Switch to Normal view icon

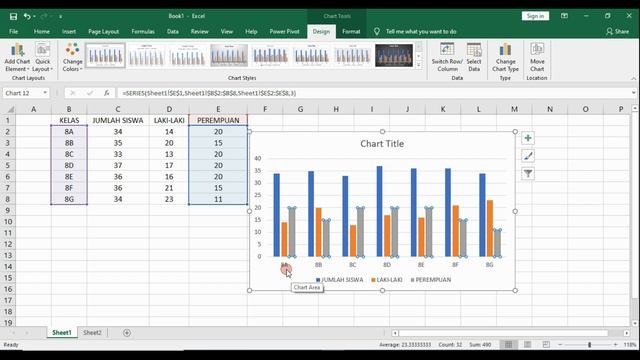coord(509,344)
